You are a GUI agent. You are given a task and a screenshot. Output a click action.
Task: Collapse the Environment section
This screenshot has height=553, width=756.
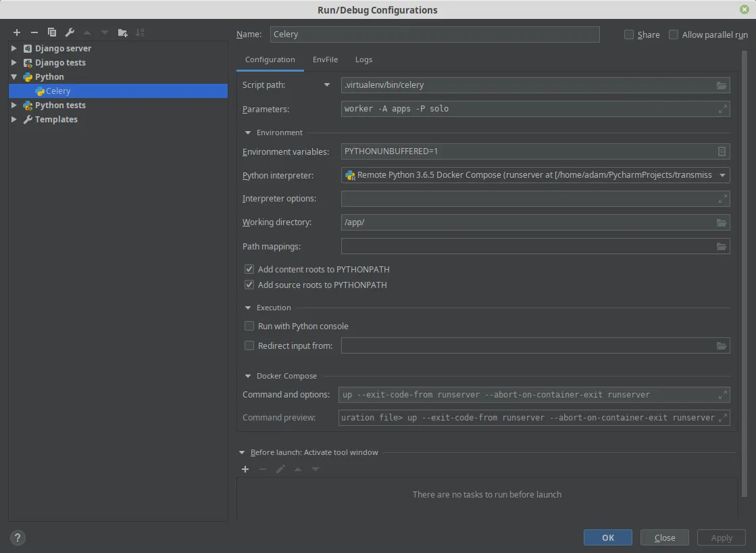click(248, 133)
